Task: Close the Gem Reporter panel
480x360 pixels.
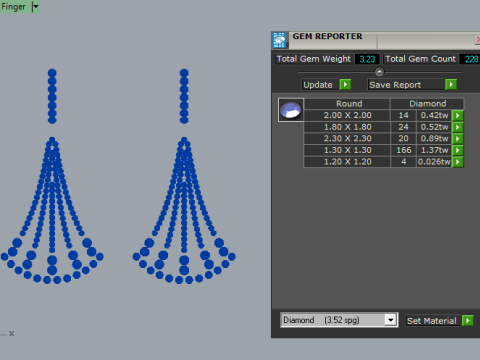Action: pos(477,39)
